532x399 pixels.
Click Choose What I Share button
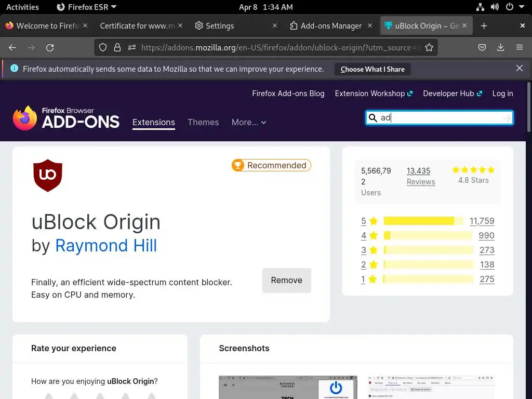pyautogui.click(x=373, y=69)
